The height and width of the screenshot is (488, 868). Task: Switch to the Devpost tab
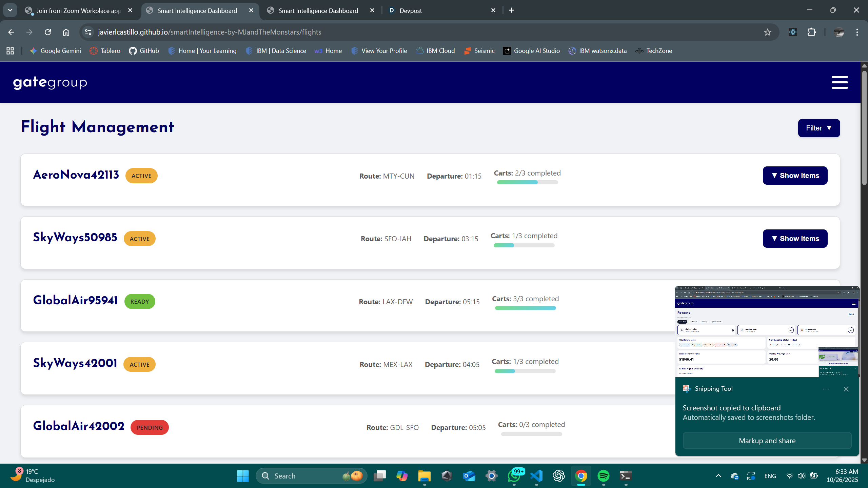click(x=410, y=11)
